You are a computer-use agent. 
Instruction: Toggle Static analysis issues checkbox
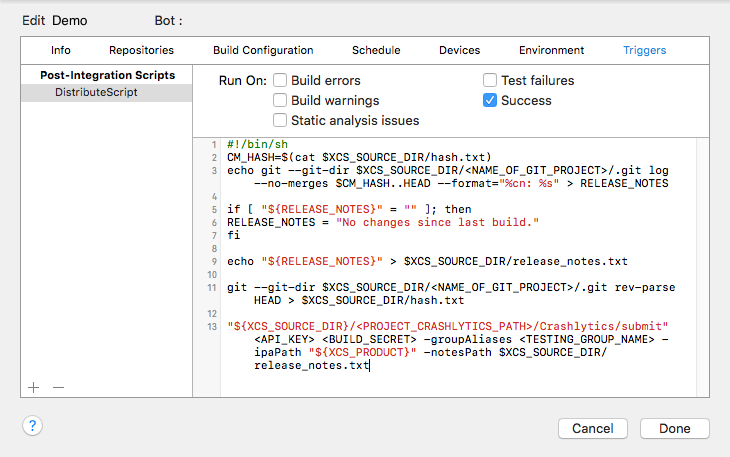(281, 120)
